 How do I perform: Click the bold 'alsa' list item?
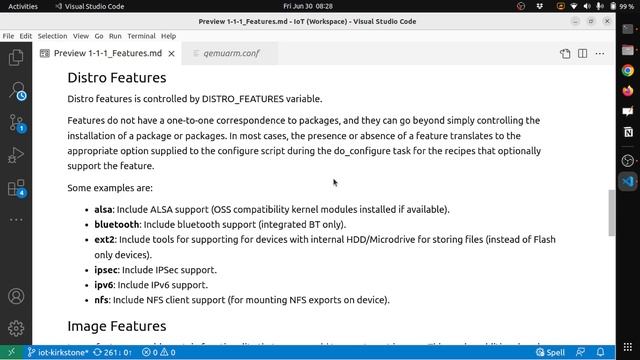pos(103,209)
